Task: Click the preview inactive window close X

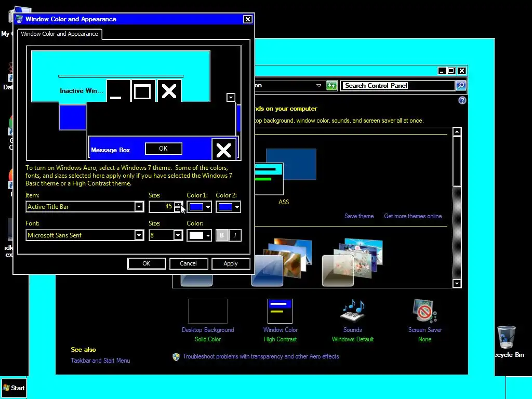Action: click(169, 91)
